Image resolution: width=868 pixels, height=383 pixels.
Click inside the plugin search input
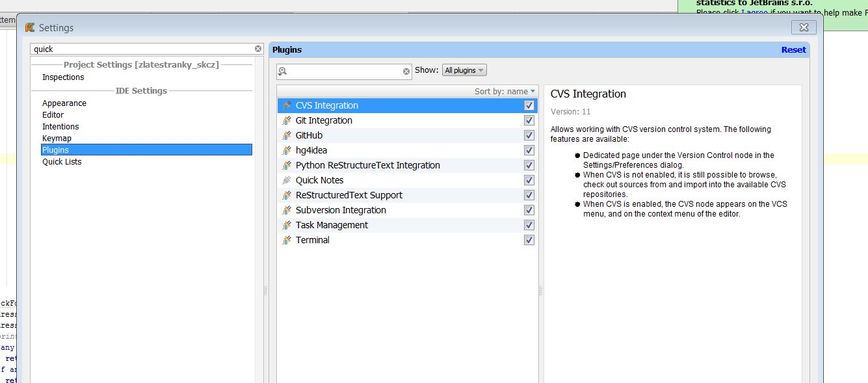pos(345,72)
